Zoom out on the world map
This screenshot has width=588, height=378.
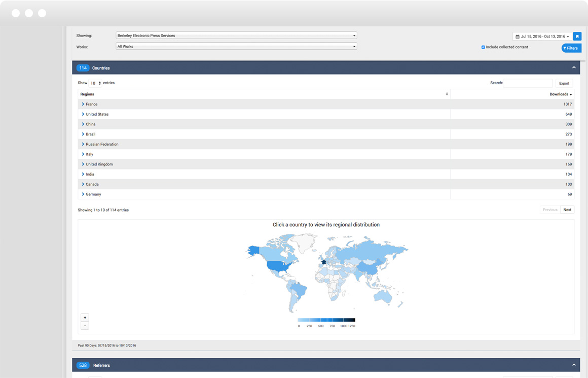85,326
